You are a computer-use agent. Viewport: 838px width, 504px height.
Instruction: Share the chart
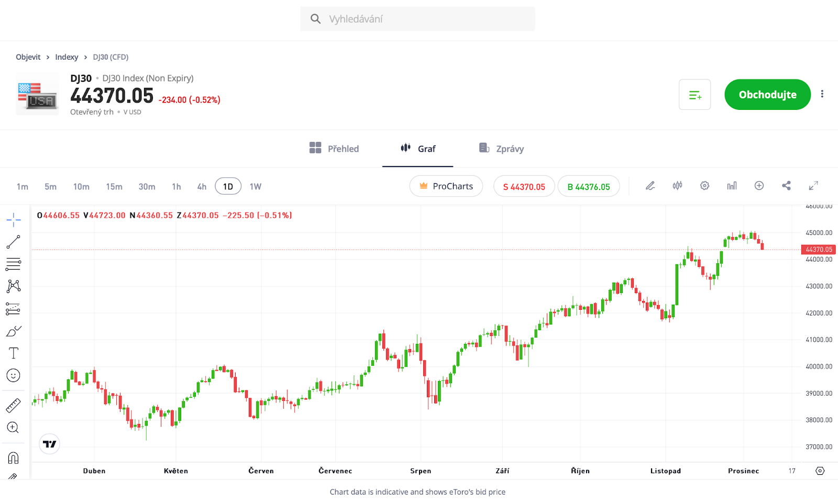tap(787, 186)
